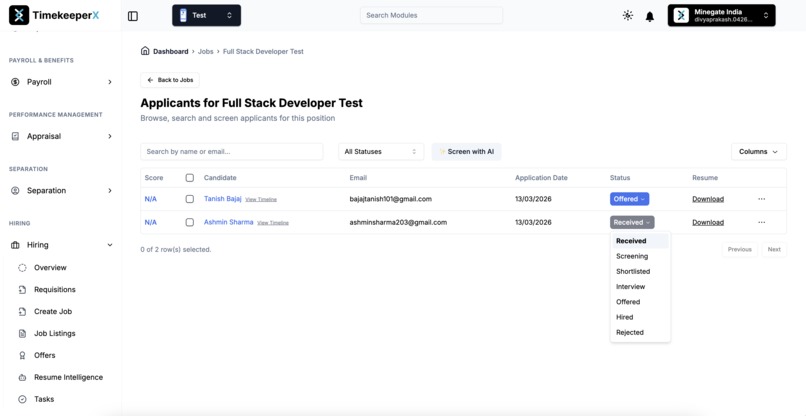The image size is (806, 416).
Task: Expand the Payroll sidebar chevron
Action: [x=110, y=82]
